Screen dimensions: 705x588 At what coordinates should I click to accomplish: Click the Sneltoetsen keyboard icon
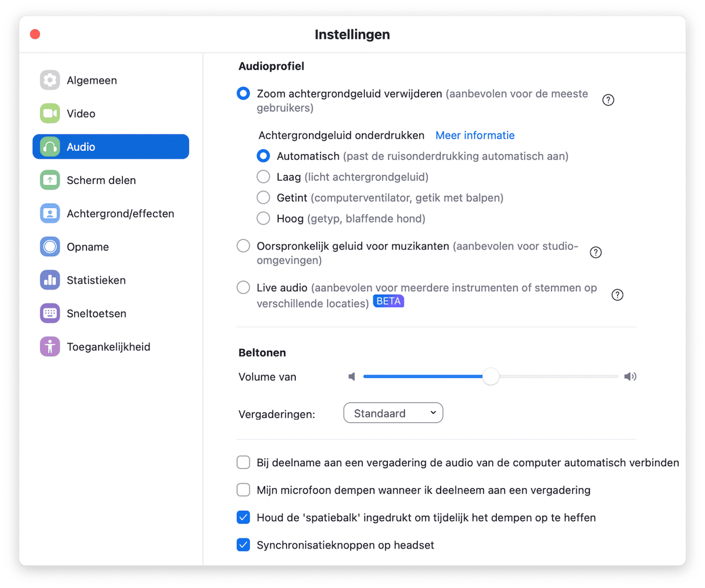(x=50, y=313)
